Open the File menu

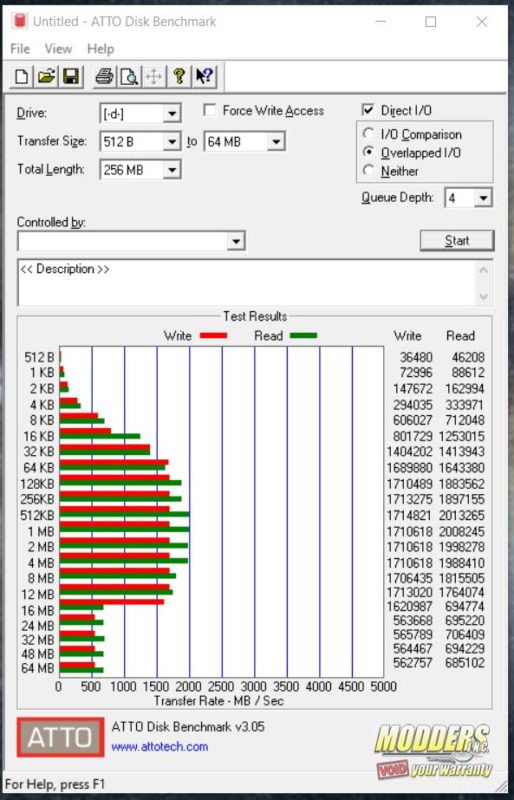[x=20, y=49]
